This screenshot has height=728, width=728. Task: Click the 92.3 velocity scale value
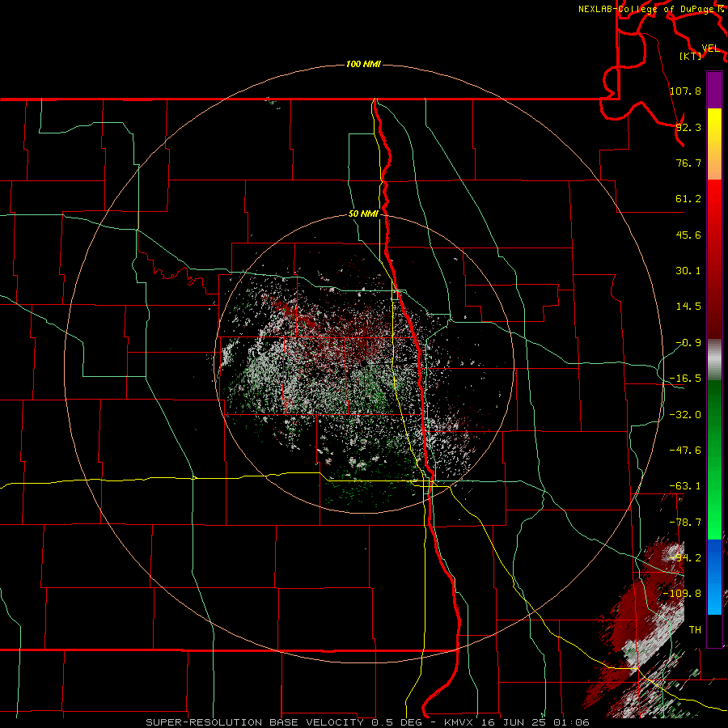(x=688, y=127)
